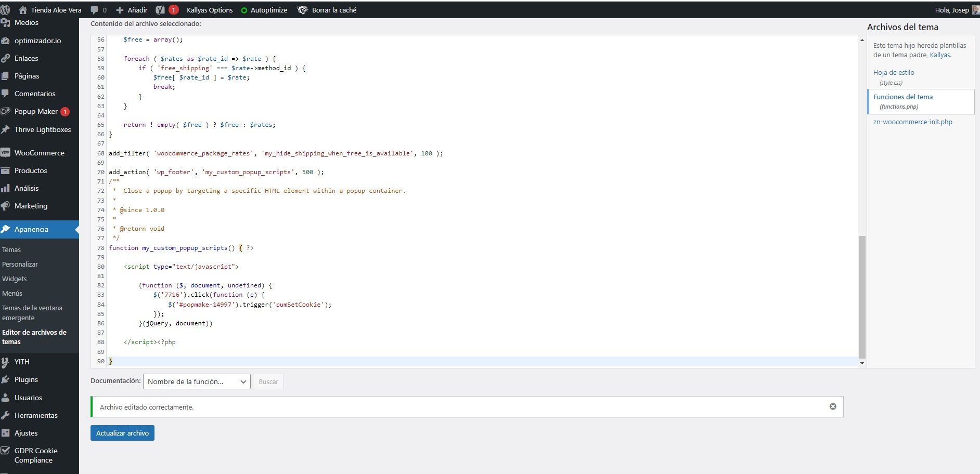Click the code editor scrollbar thumb
This screenshot has width=980, height=474.
click(x=862, y=297)
